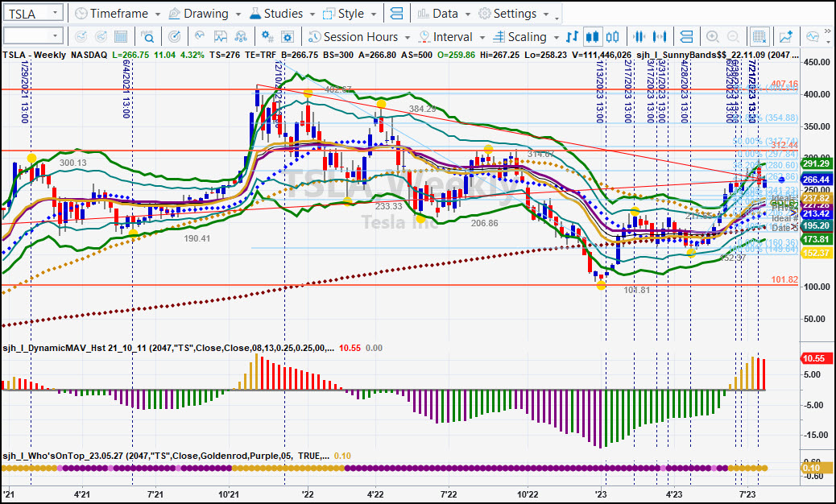Click the 190.41 low price annotation
This screenshot has width=836, height=504.
coord(197,238)
